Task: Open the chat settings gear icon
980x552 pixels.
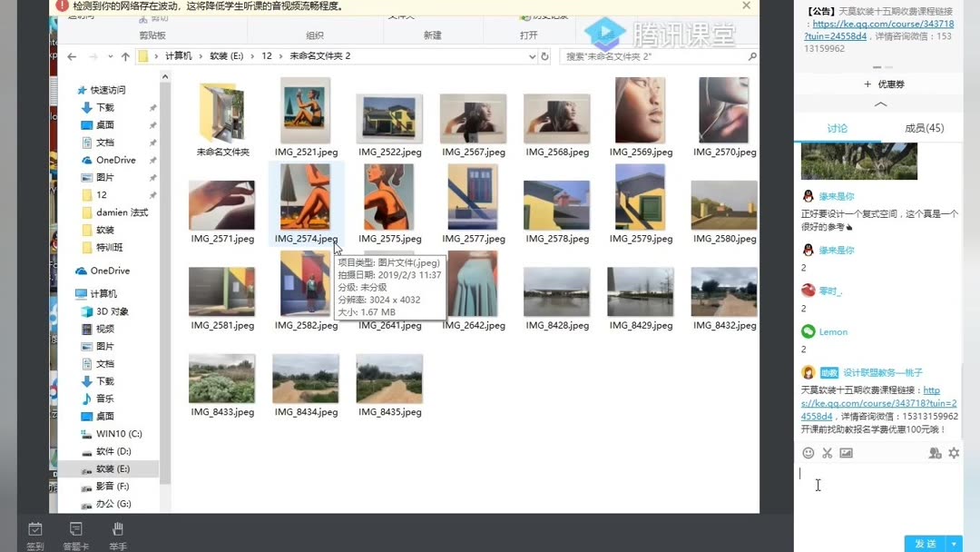Action: (954, 453)
